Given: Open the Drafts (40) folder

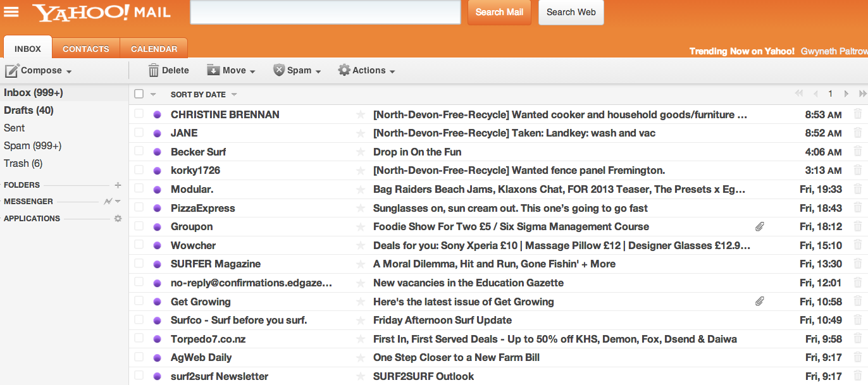Looking at the screenshot, I should [28, 110].
